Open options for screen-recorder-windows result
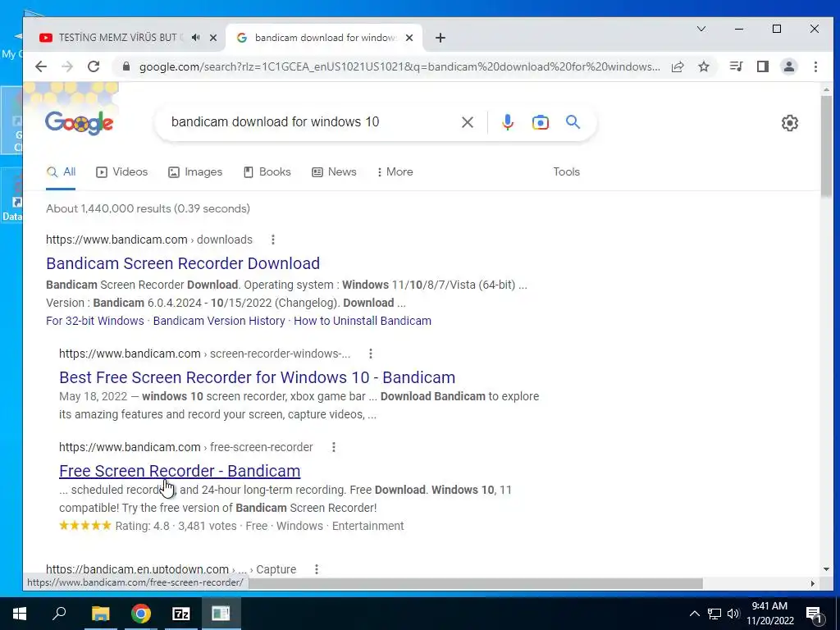Viewport: 840px width, 630px height. (x=371, y=354)
